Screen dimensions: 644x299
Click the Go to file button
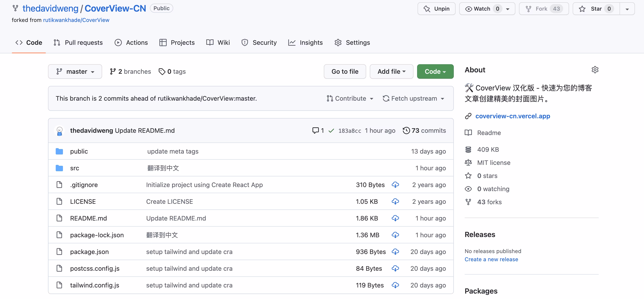[x=345, y=71]
